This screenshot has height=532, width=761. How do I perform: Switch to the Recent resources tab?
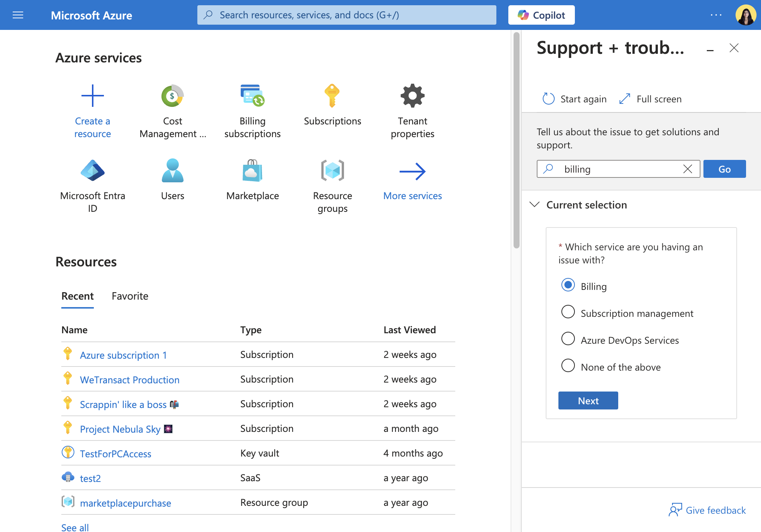[77, 296]
